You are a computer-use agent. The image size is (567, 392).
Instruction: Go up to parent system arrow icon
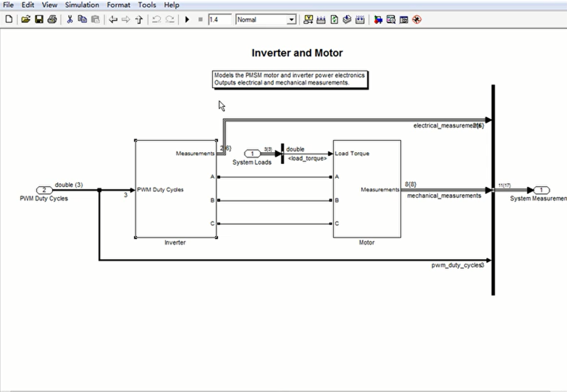point(139,19)
